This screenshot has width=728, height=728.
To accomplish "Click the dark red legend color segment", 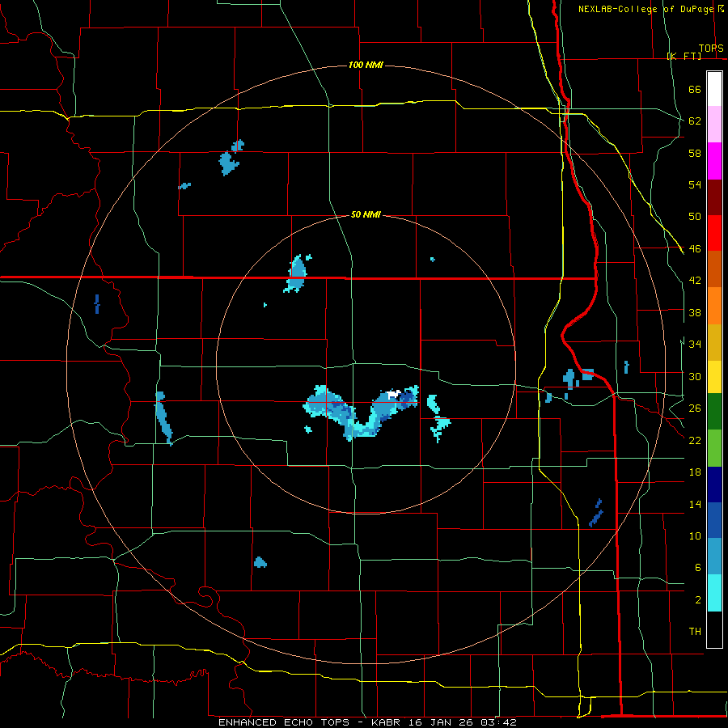I will (714, 197).
